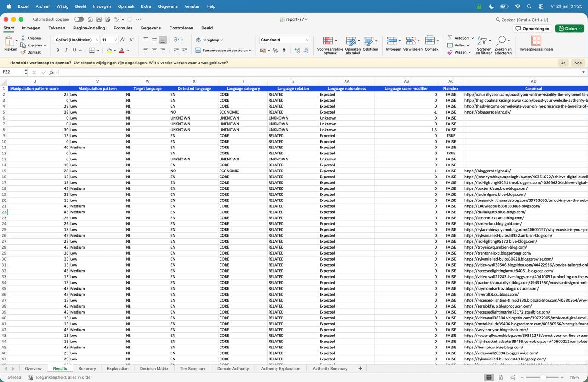Toggle bold formatting on selection
588x382 pixels.
pos(57,50)
